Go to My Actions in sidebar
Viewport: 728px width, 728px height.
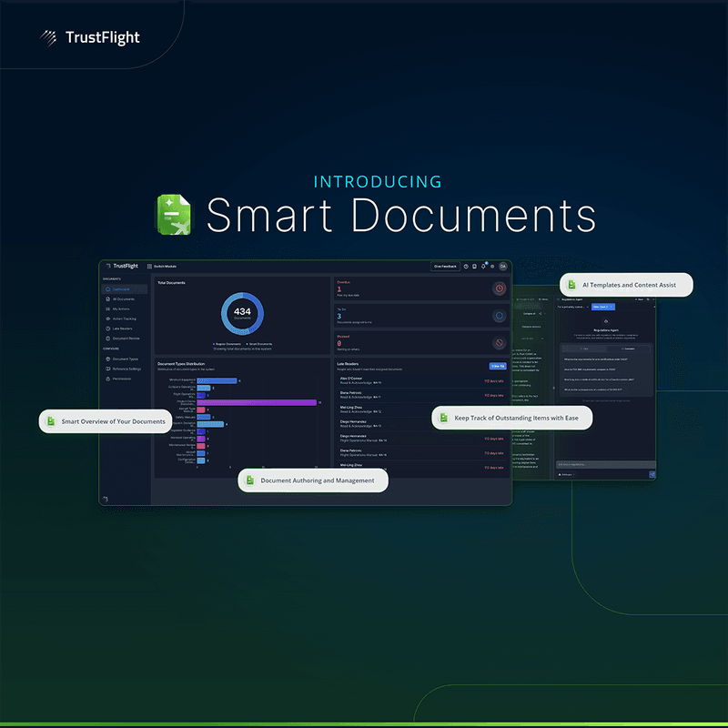coord(121,308)
